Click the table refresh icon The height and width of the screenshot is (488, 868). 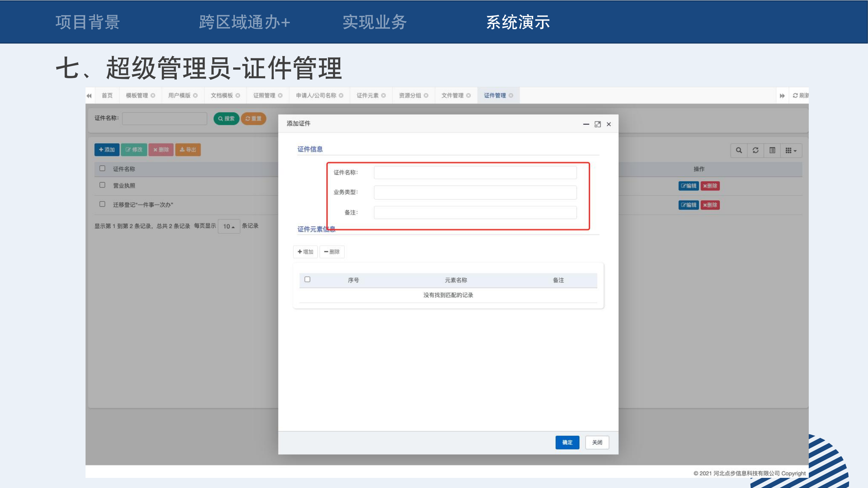[756, 150]
